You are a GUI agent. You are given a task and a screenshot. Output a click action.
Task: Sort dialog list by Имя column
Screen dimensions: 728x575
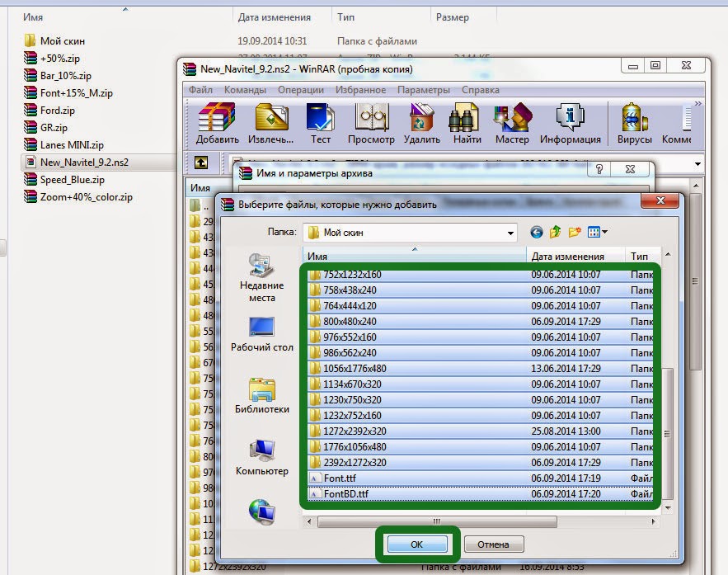[x=414, y=256]
